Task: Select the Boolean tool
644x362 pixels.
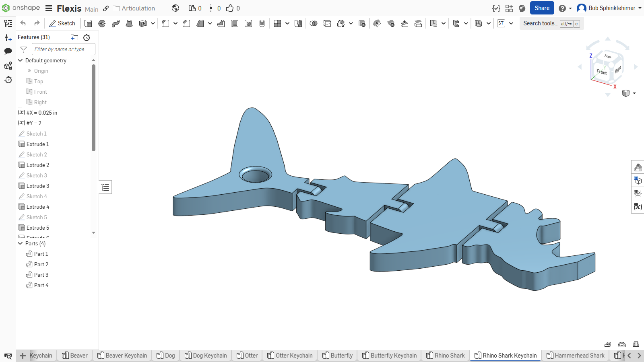Action: (314, 23)
